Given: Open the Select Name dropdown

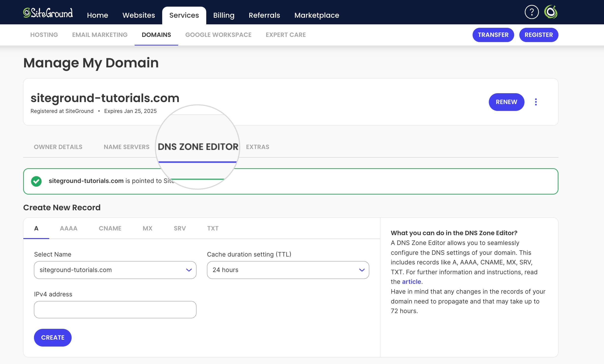Looking at the screenshot, I should 115,270.
